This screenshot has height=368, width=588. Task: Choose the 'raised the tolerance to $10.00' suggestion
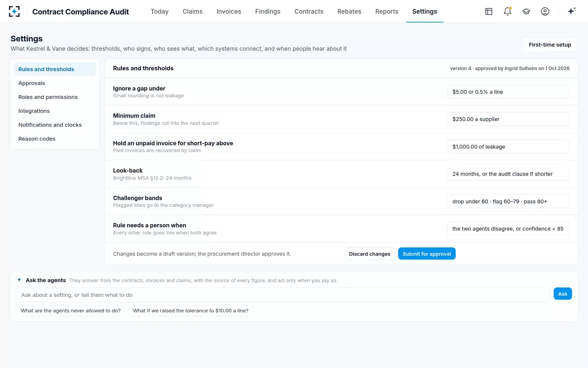point(191,311)
